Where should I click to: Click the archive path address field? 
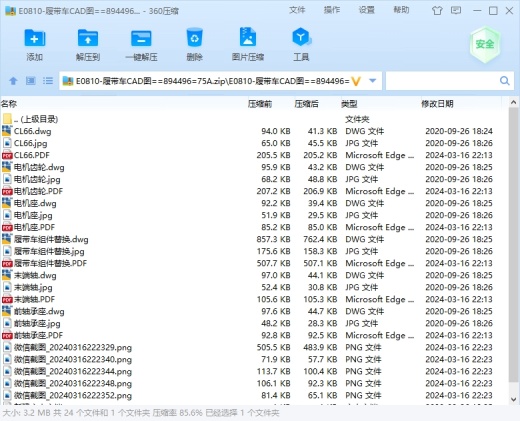(x=212, y=81)
